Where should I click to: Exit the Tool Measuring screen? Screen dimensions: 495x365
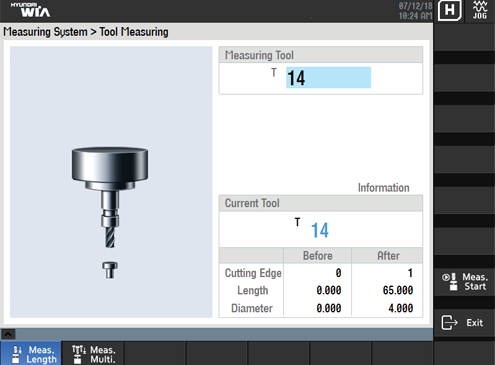click(x=464, y=323)
